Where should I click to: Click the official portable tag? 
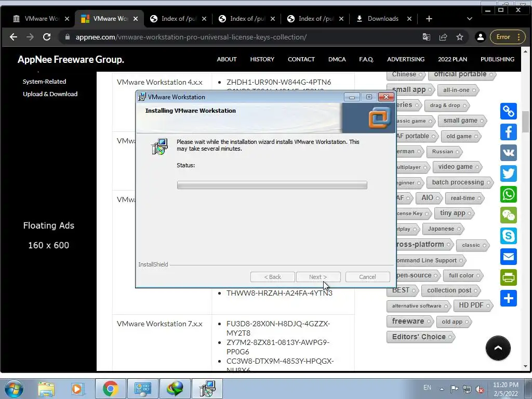pyautogui.click(x=462, y=74)
